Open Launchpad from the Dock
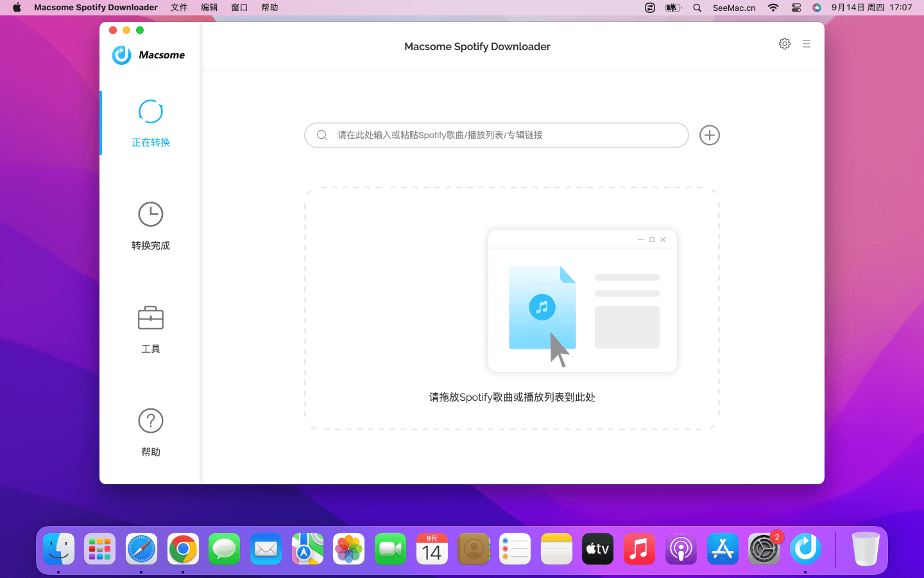This screenshot has height=578, width=924. (99, 549)
